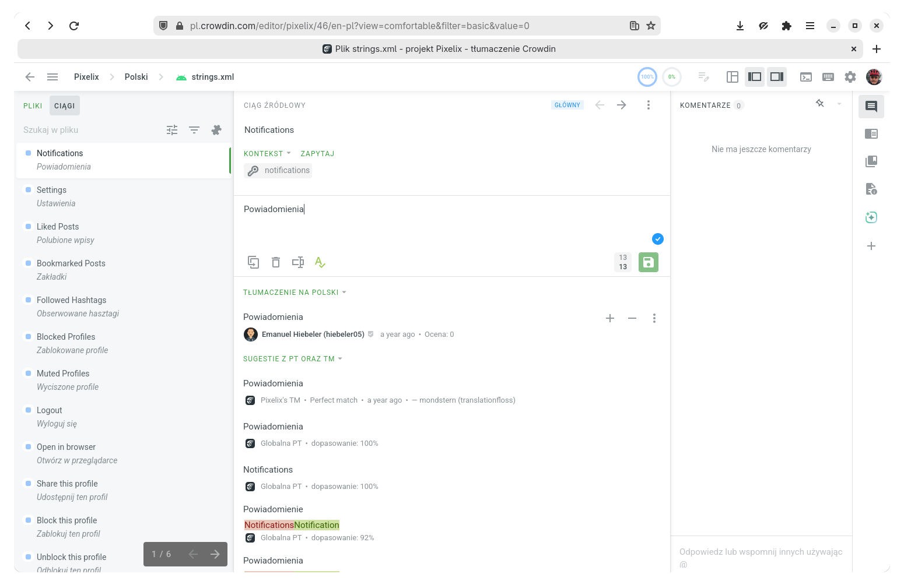
Task: Open the Crowdin editor settings gear
Action: tap(850, 77)
